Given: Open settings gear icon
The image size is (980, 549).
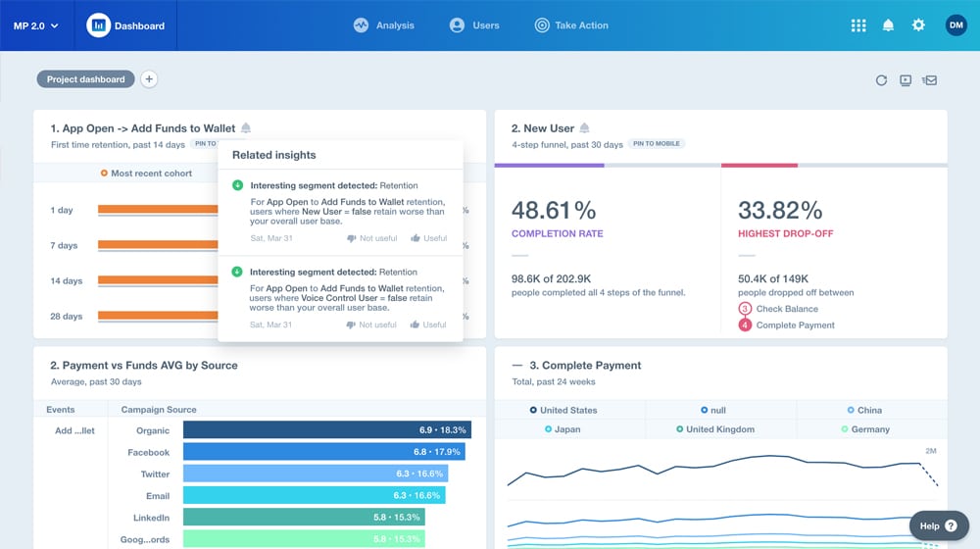Looking at the screenshot, I should [918, 25].
